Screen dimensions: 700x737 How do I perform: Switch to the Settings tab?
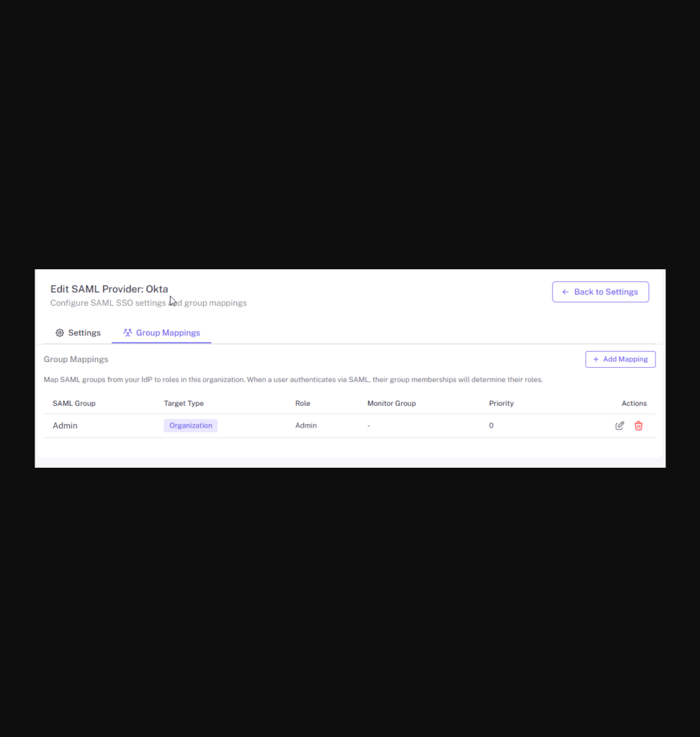tap(78, 333)
